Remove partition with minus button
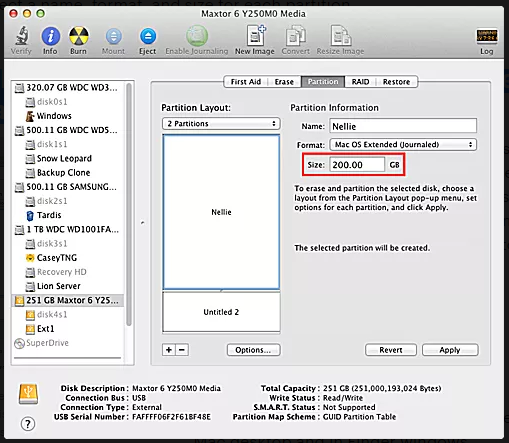This screenshot has height=443, width=509. pos(182,350)
